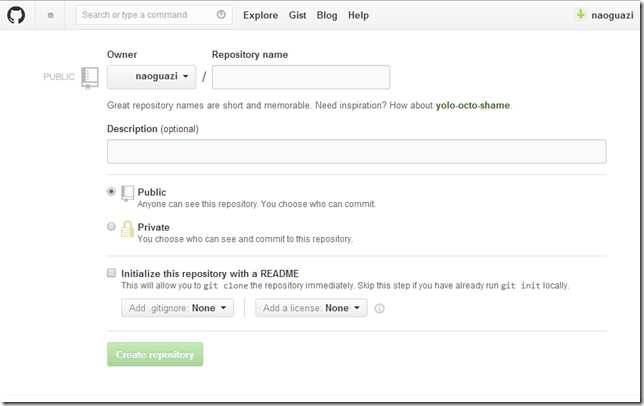Click the Search or type a command box

(154, 15)
